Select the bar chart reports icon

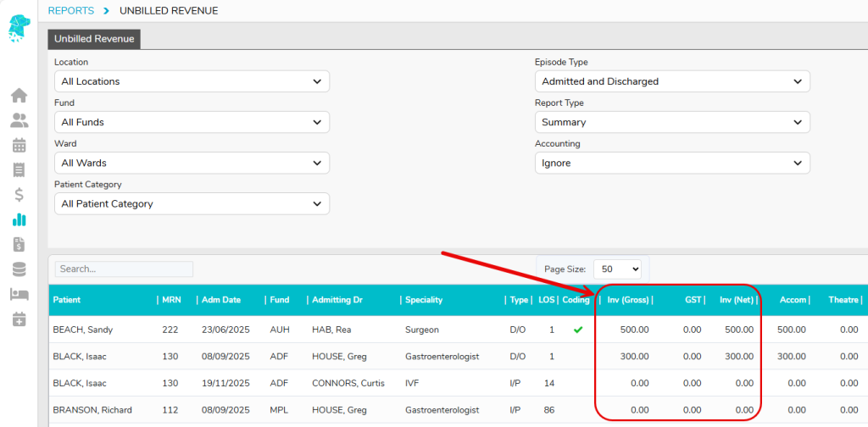[19, 219]
